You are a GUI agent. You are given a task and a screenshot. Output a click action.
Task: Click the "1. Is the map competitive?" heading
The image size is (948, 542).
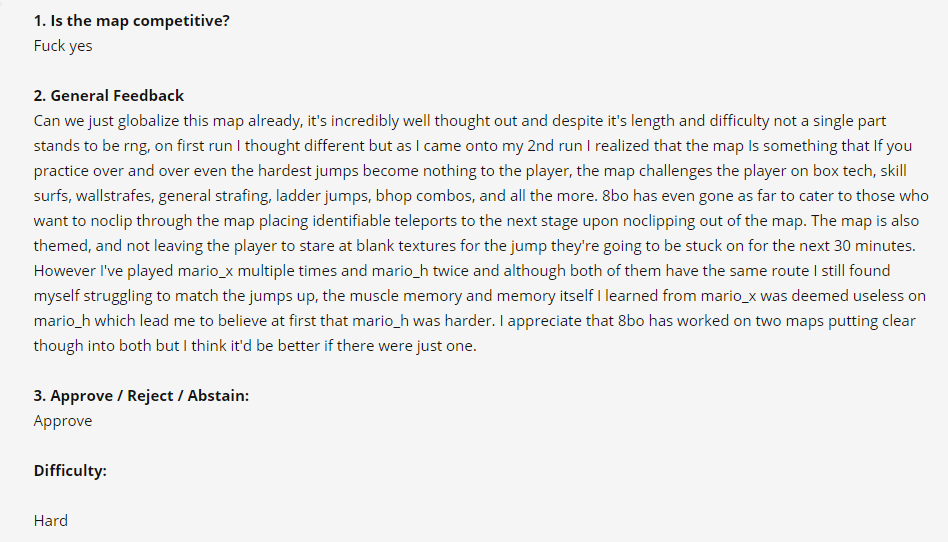(132, 21)
